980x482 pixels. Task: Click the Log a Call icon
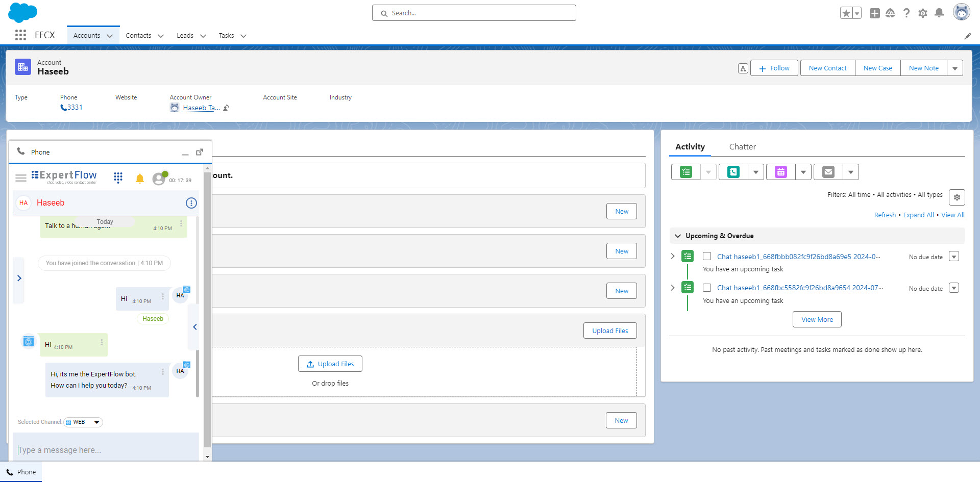pyautogui.click(x=733, y=172)
